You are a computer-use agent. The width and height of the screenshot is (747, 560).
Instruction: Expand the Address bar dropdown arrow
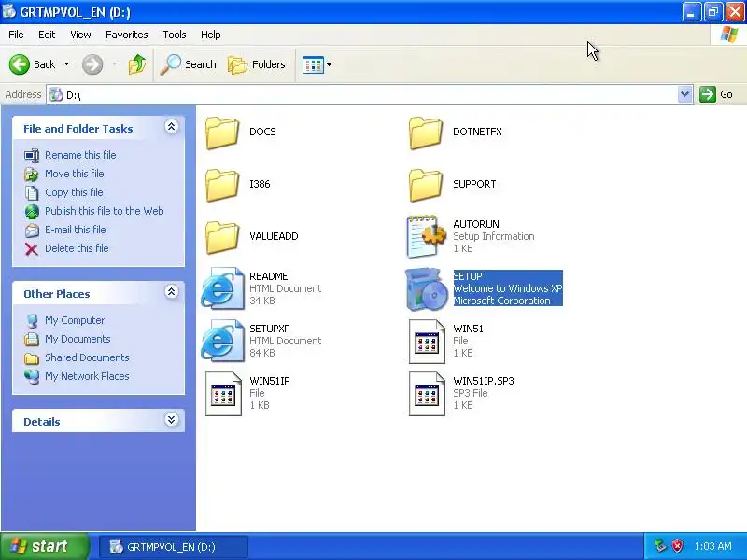(684, 94)
